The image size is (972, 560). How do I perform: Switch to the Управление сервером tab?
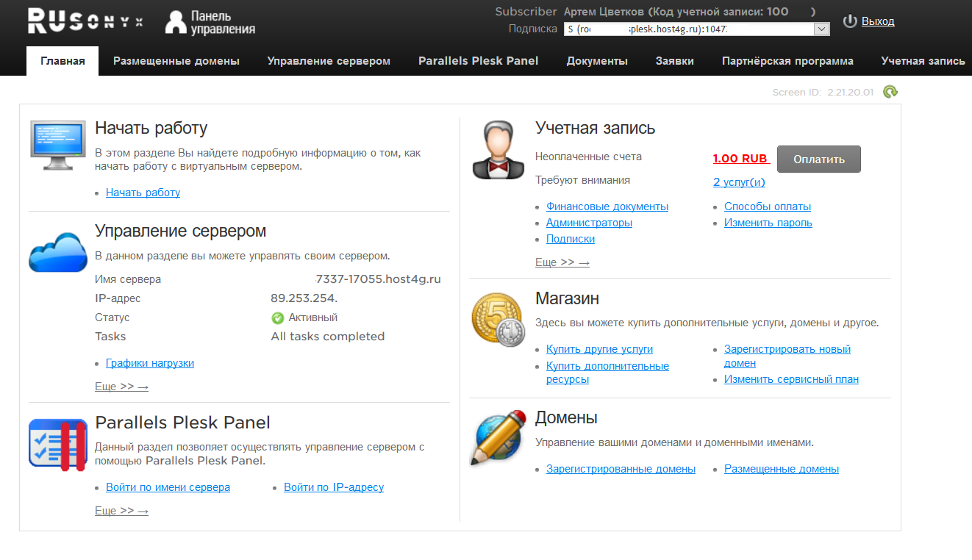[329, 61]
